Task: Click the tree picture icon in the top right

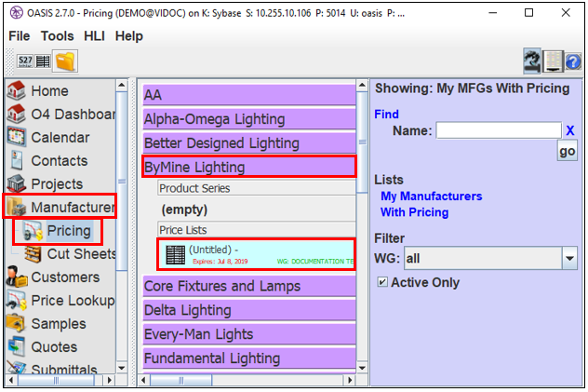Action: point(532,61)
